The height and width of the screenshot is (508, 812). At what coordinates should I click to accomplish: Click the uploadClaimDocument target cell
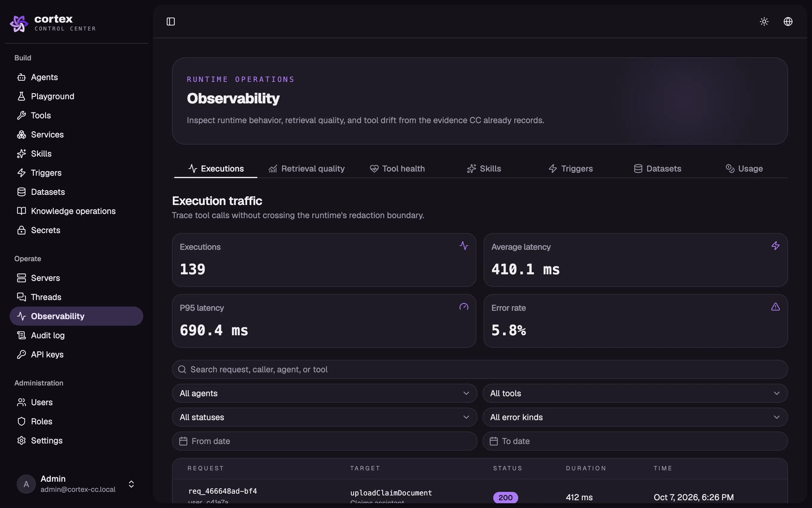point(391,493)
